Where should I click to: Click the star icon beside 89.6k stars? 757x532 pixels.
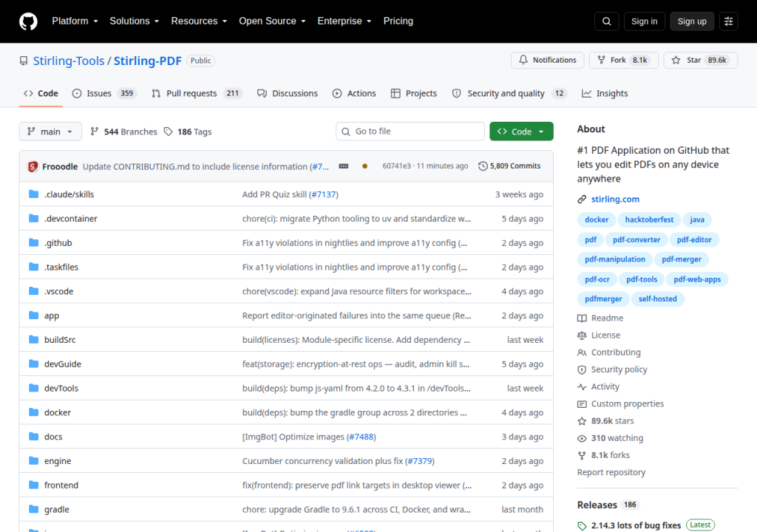pos(582,421)
